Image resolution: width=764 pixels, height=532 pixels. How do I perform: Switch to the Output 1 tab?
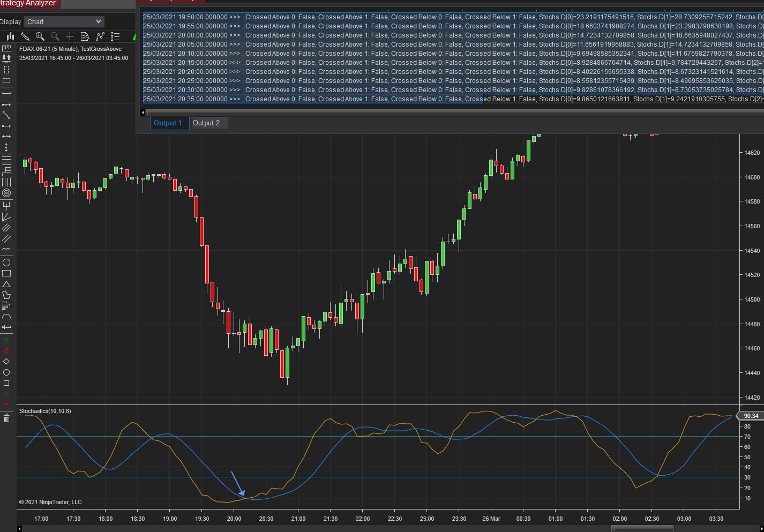coord(168,123)
